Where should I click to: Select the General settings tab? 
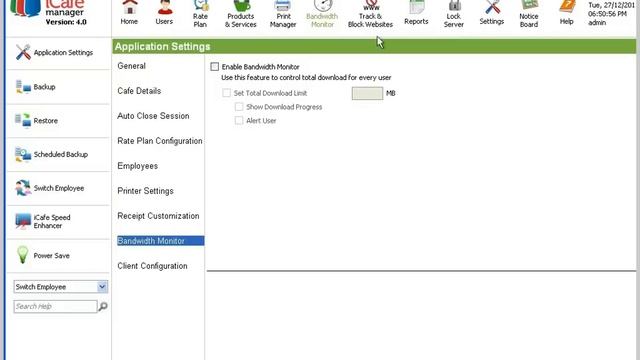pos(131,66)
